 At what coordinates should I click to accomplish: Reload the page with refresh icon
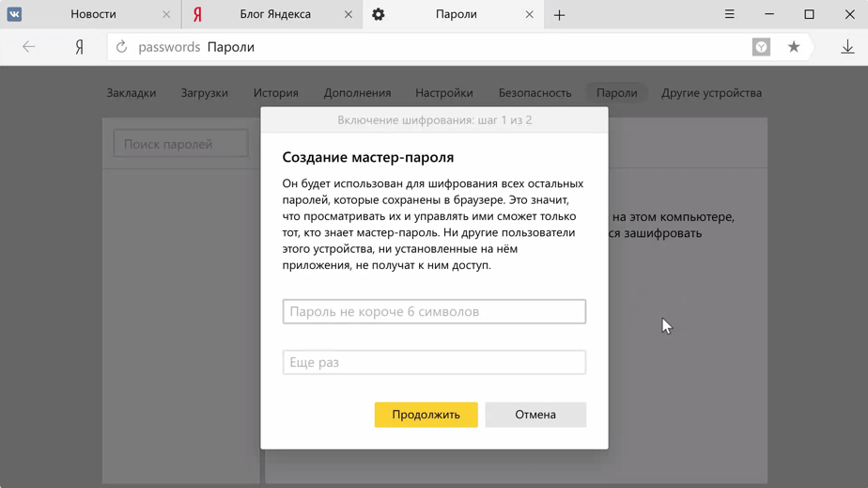[x=121, y=47]
